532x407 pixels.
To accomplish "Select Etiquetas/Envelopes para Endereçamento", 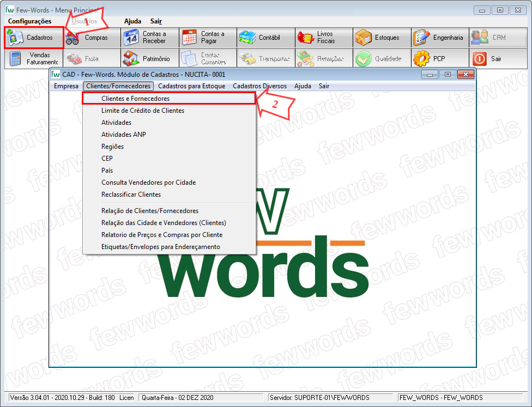I will click(x=169, y=247).
